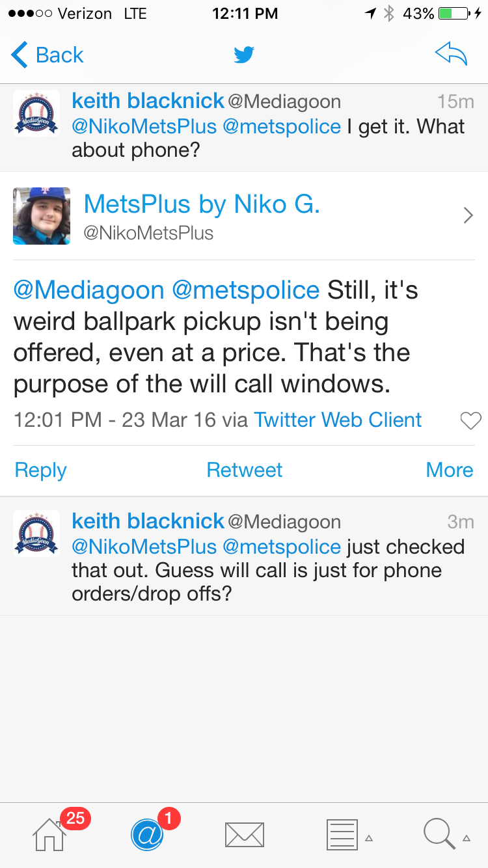Tap the Back chevron arrow
The width and height of the screenshot is (488, 868).
click(x=20, y=55)
